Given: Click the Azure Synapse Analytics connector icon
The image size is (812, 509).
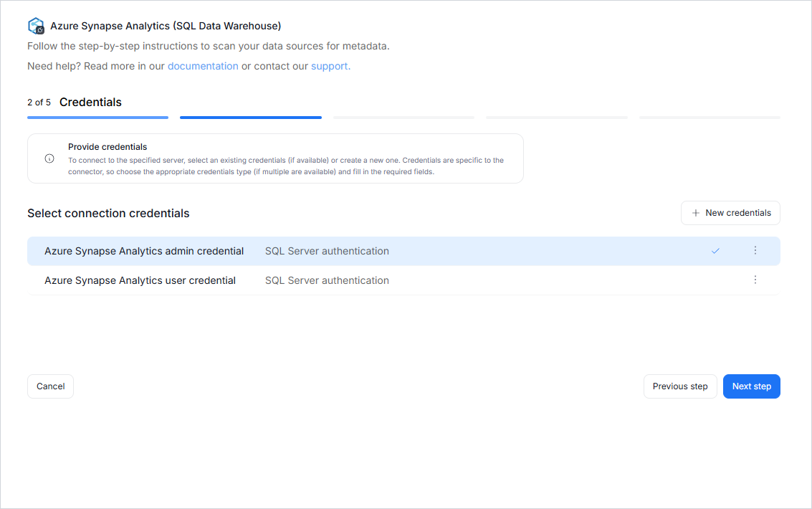Looking at the screenshot, I should (36, 26).
